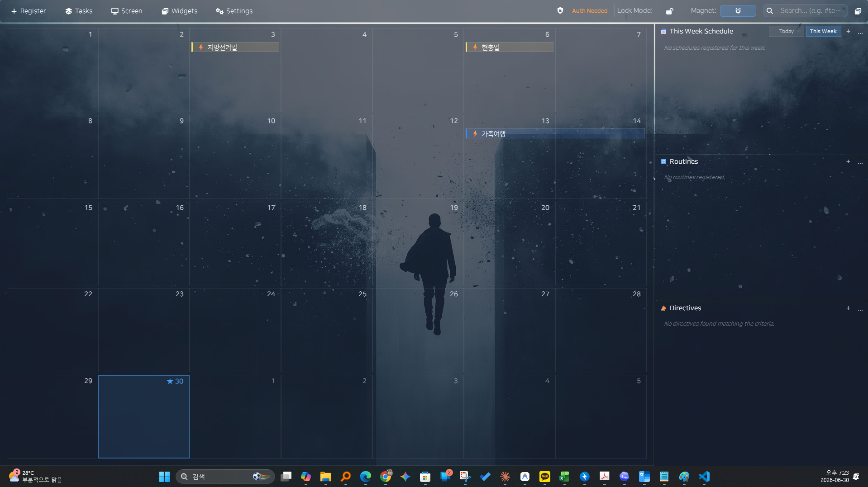The width and height of the screenshot is (868, 487).
Task: Click the lightning icon on 가족여행
Action: coord(475,133)
